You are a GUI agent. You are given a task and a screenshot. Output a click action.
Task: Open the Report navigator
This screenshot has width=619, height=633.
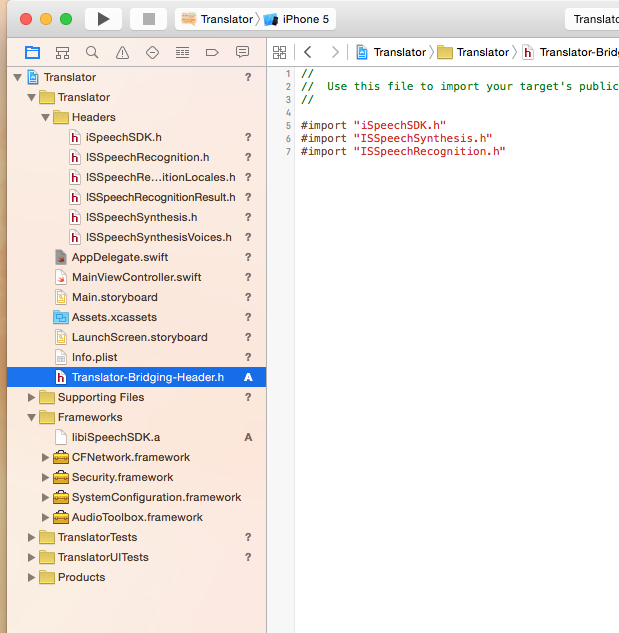pos(242,52)
